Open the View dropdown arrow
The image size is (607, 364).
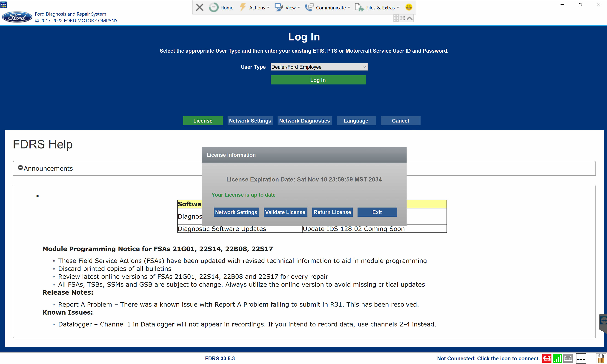(299, 8)
